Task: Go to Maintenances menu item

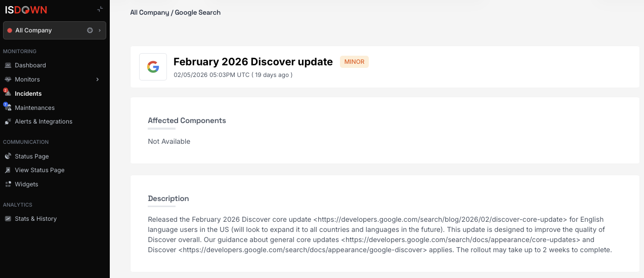Action: (x=34, y=108)
